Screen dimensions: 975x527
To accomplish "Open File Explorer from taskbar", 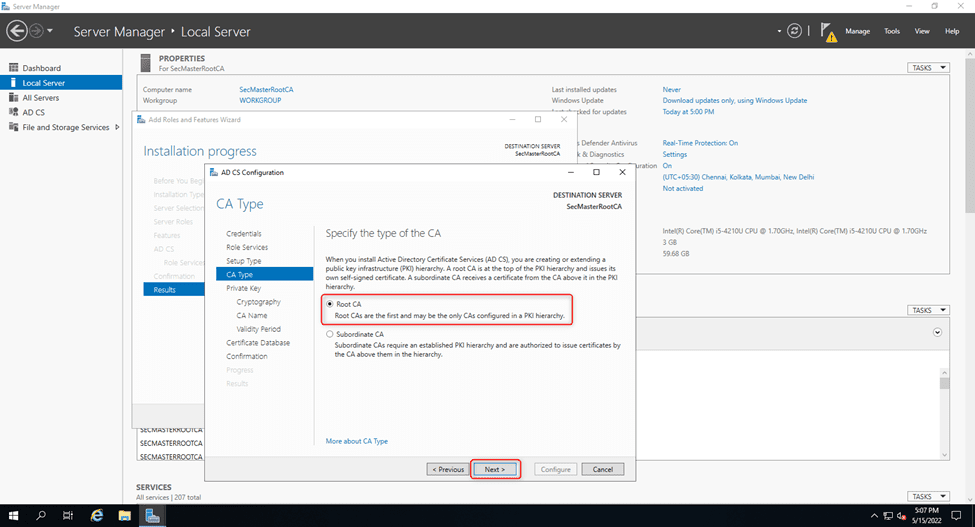I will click(x=124, y=515).
